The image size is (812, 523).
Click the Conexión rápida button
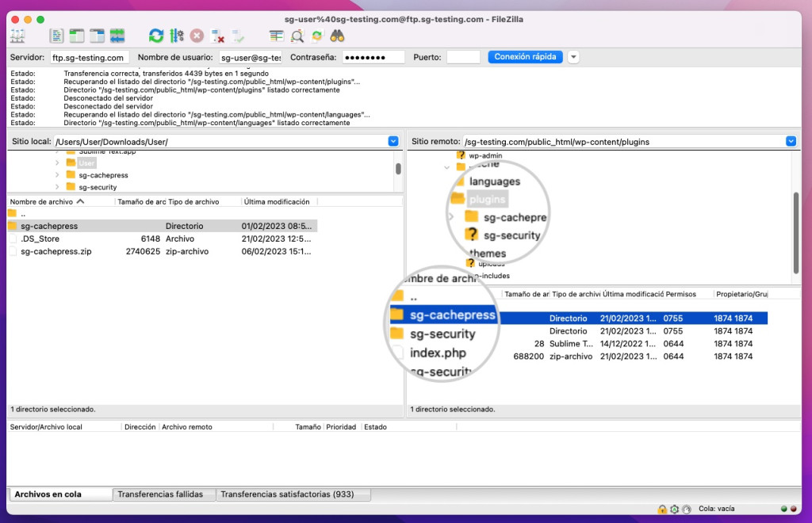[x=525, y=57]
